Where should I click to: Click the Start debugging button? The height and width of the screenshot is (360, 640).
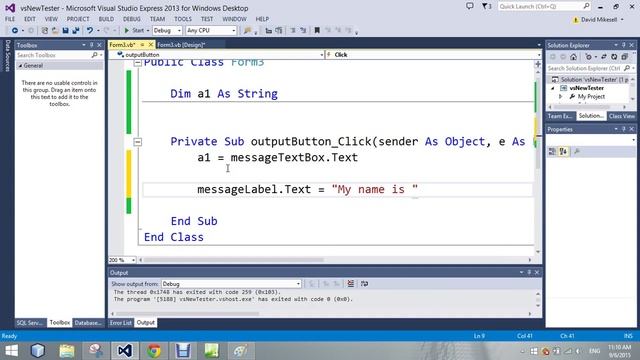coord(134,31)
